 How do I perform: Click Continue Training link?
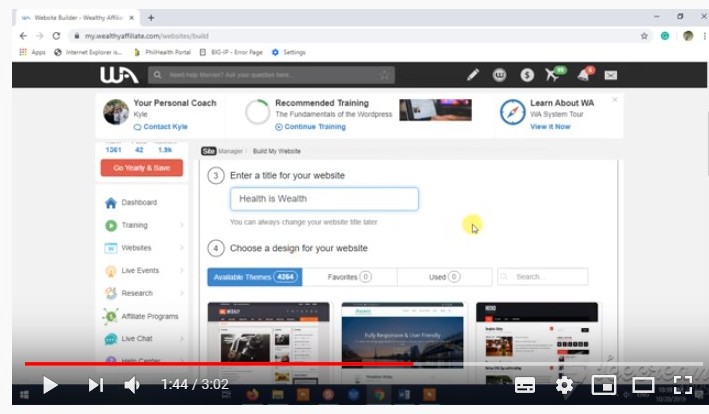(310, 127)
